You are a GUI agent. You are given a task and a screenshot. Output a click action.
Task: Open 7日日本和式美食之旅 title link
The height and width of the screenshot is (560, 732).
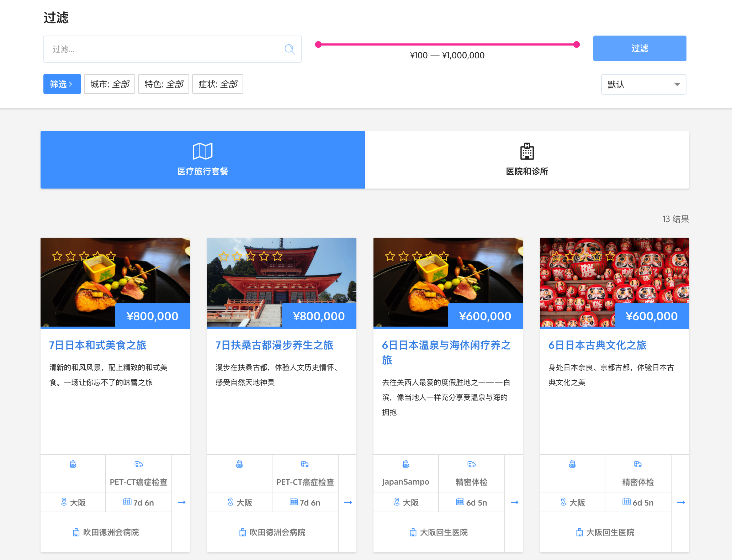click(98, 345)
